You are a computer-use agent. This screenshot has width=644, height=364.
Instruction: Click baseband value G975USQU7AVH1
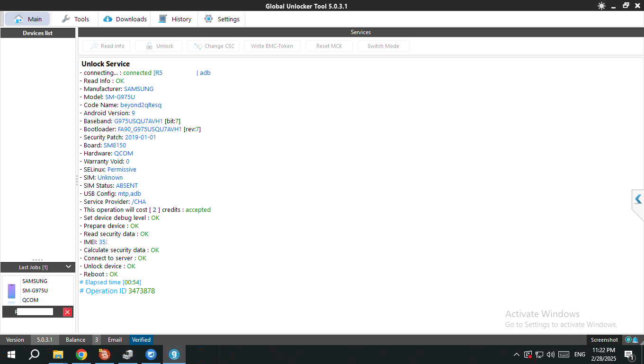138,121
